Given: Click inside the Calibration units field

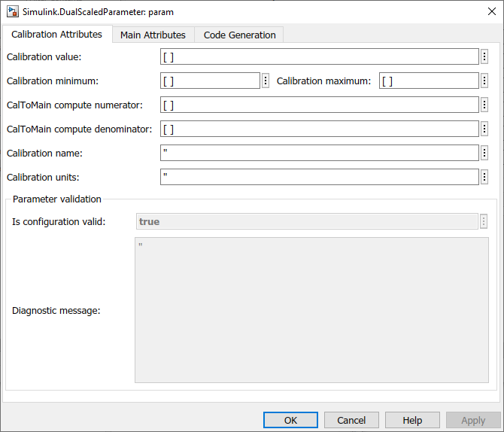Looking at the screenshot, I should [x=319, y=178].
